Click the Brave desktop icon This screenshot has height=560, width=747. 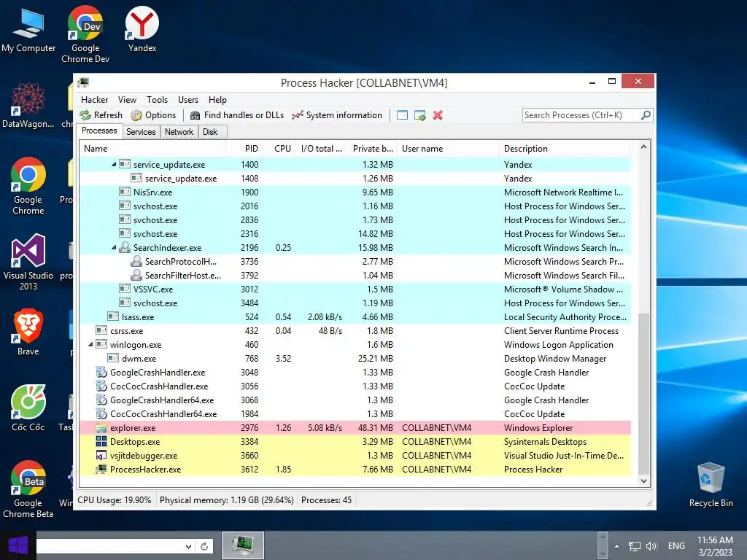[x=28, y=332]
